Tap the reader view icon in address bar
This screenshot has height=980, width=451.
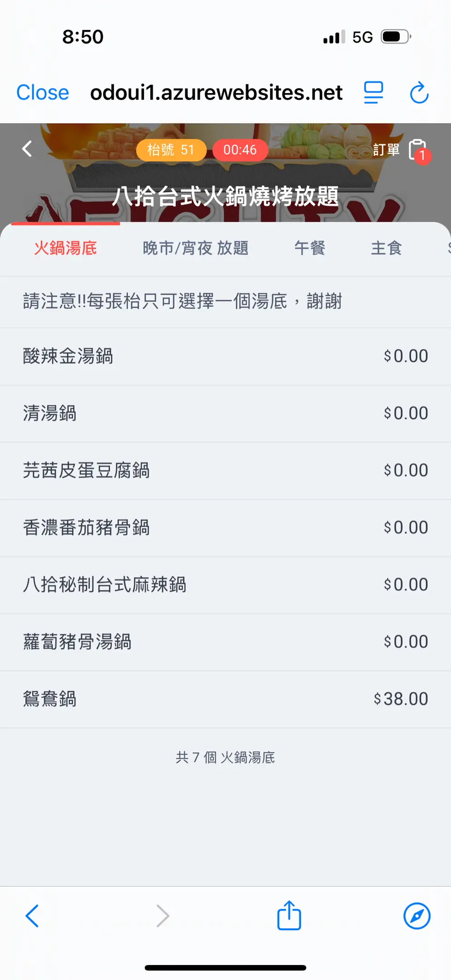point(373,93)
